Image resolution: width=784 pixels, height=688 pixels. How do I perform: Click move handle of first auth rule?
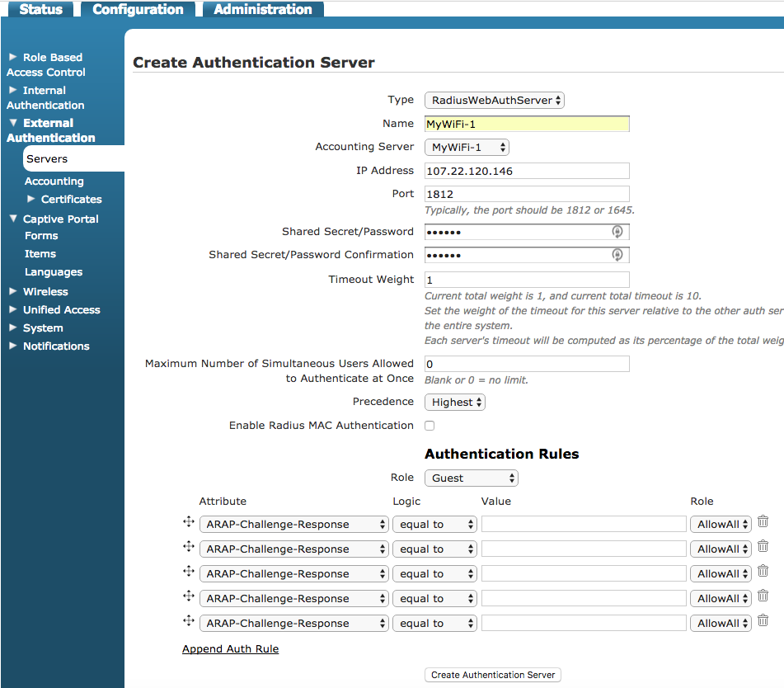189,521
